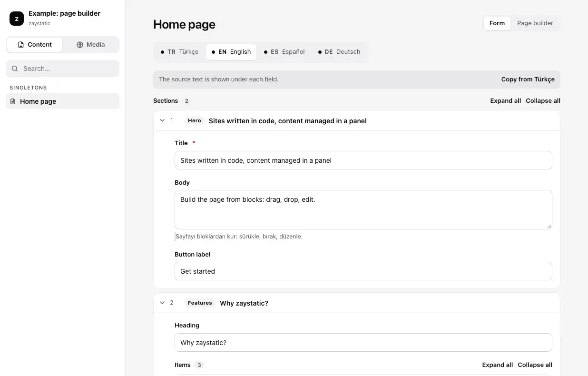588x376 pixels.
Task: Click into the Title input field
Action: click(x=363, y=160)
